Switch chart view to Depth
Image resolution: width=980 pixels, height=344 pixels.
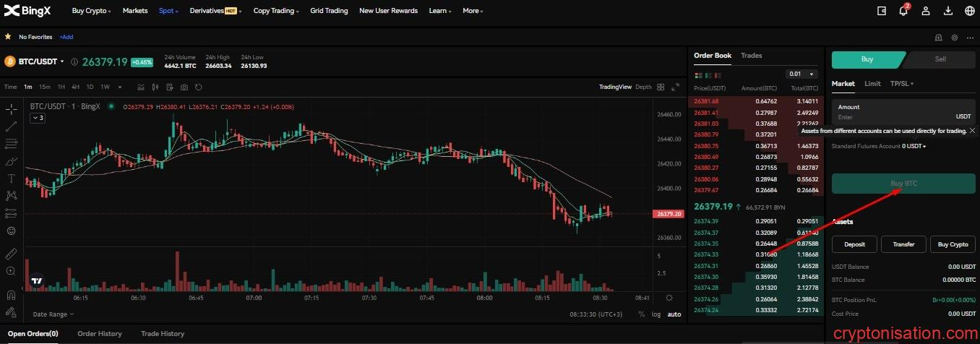click(x=643, y=87)
